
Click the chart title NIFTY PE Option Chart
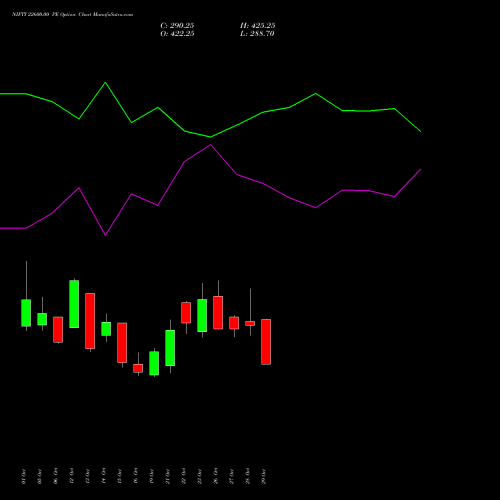click(72, 14)
